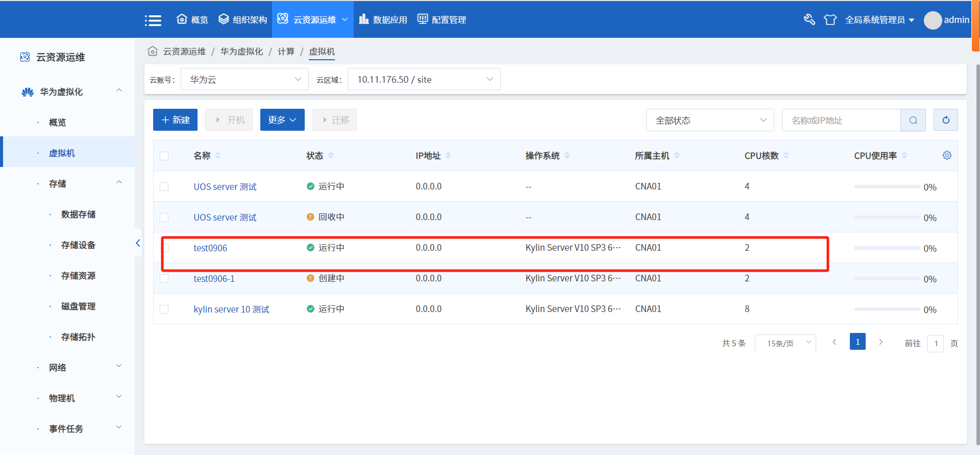The image size is (980, 455).
Task: Open the 数据应用 top menu
Action: [383, 19]
